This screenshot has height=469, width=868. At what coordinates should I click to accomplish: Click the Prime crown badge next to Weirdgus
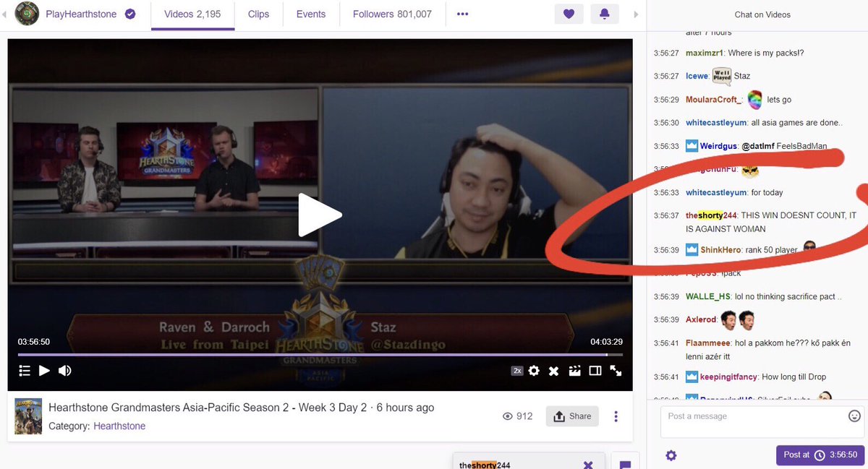point(692,146)
